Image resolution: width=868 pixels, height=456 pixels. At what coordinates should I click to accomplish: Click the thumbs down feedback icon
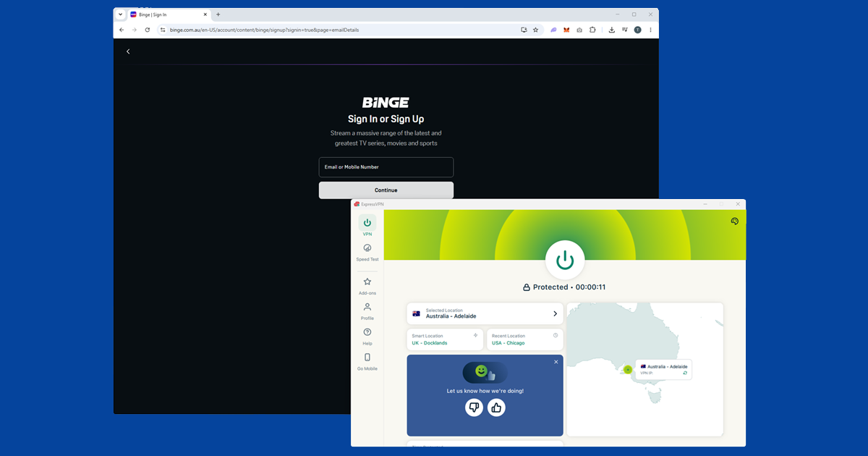(474, 408)
